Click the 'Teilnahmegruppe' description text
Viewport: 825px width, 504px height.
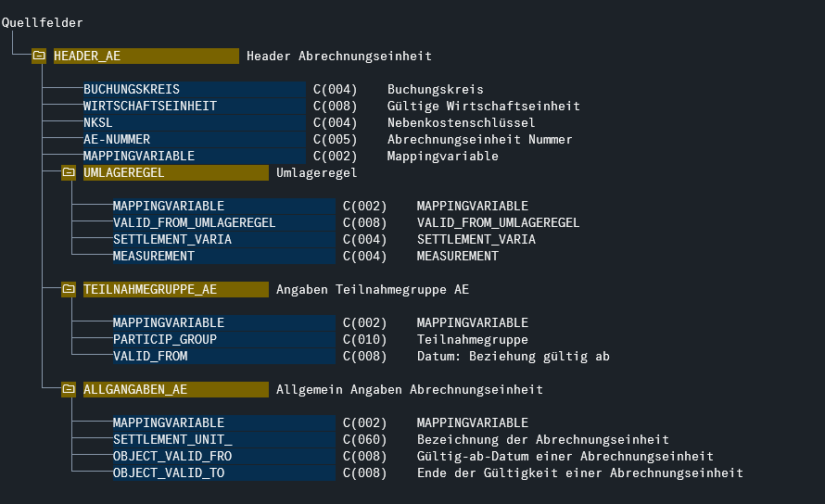[473, 340]
